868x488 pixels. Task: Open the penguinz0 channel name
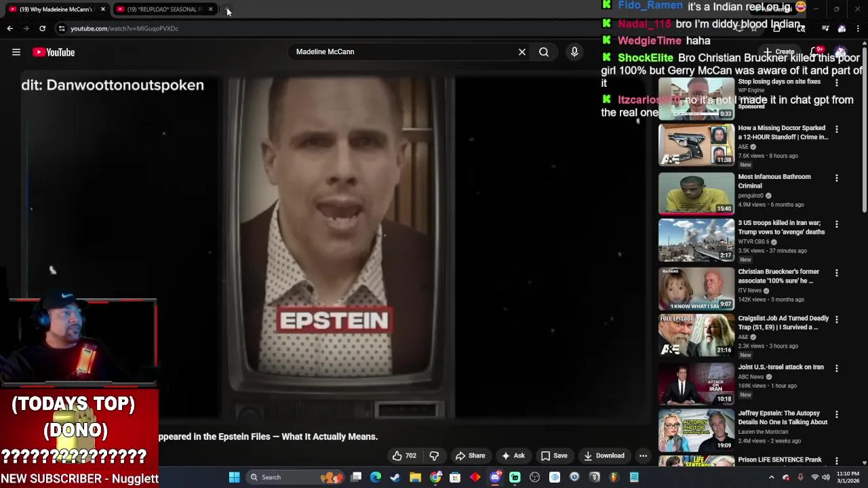(x=751, y=195)
